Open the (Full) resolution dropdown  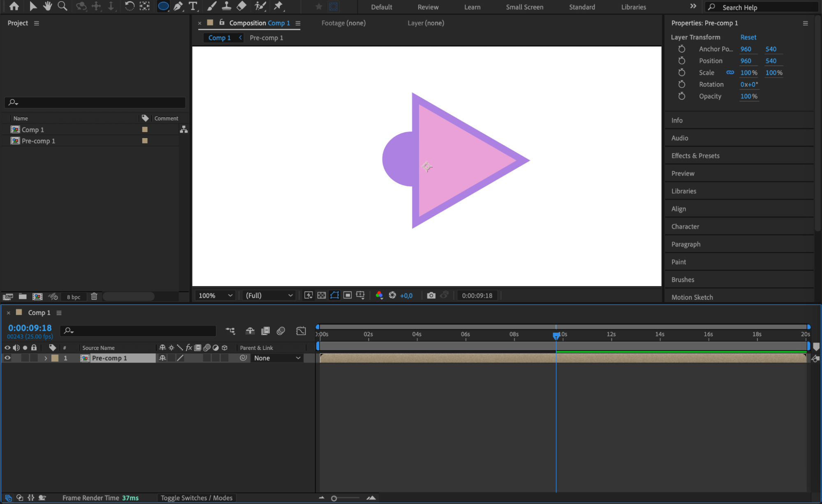[x=269, y=295]
